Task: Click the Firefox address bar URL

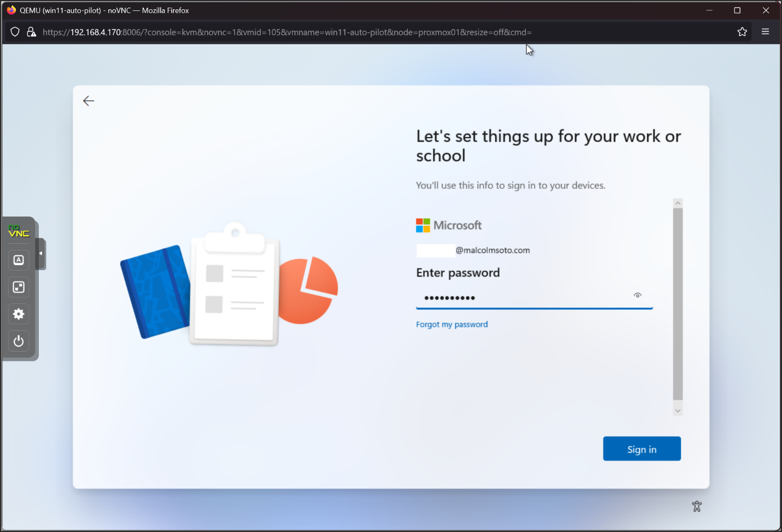Action: click(x=287, y=32)
